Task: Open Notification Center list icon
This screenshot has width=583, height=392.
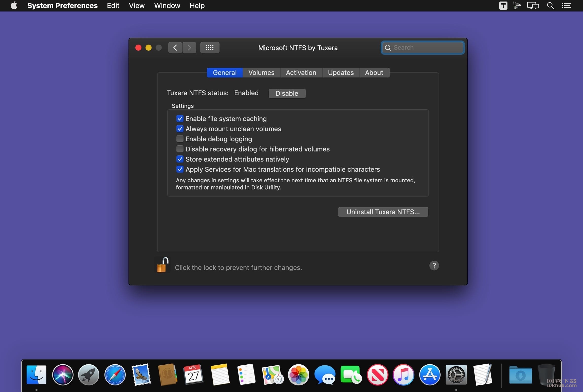Action: pyautogui.click(x=567, y=6)
